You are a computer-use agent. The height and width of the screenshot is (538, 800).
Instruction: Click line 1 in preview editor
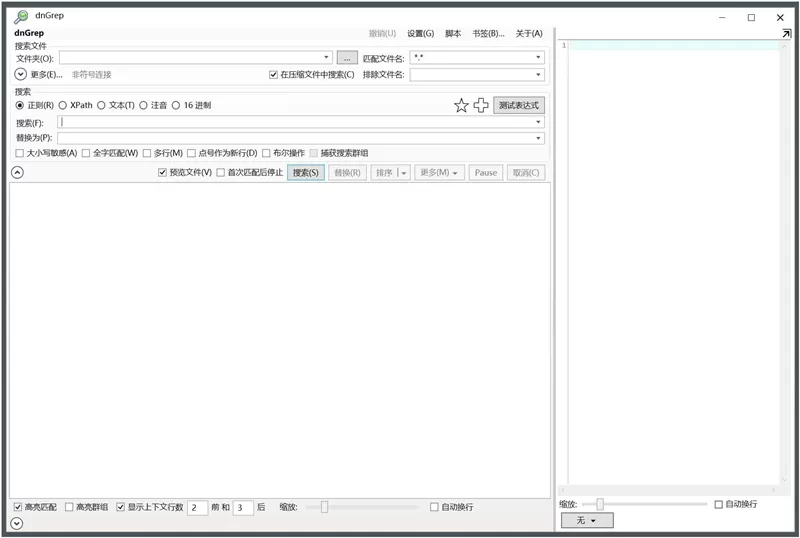(674, 45)
